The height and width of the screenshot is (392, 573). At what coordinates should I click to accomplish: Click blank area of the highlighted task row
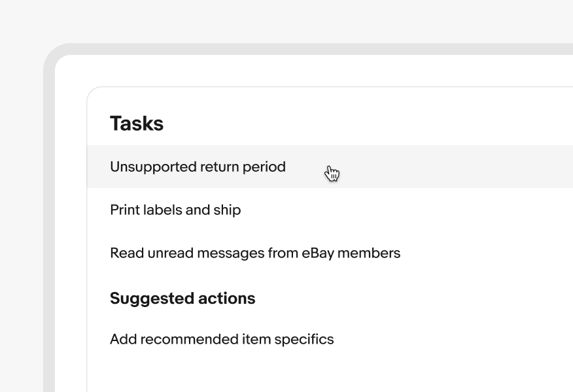click(458, 167)
